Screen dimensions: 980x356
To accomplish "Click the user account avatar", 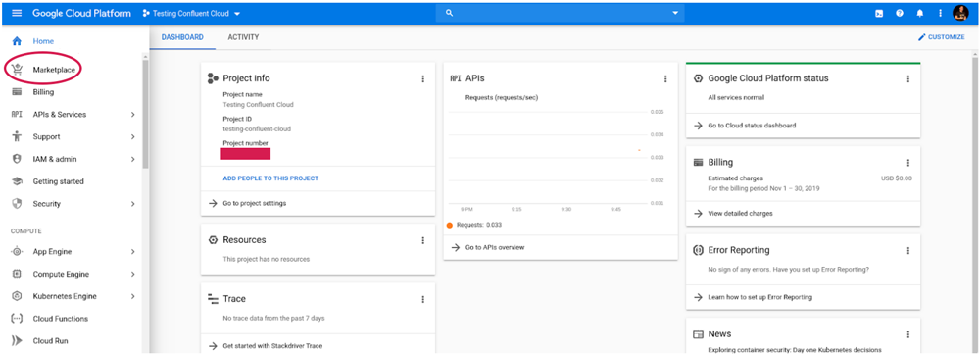I will [960, 13].
